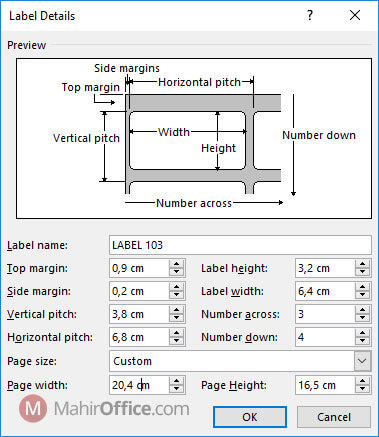Click the Label width value field

325,291
